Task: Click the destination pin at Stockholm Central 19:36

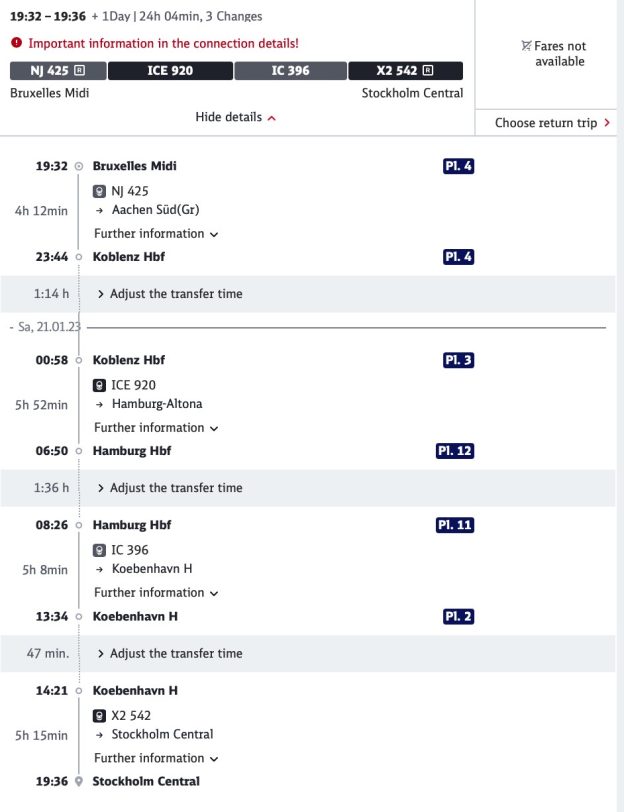Action: click(x=79, y=781)
